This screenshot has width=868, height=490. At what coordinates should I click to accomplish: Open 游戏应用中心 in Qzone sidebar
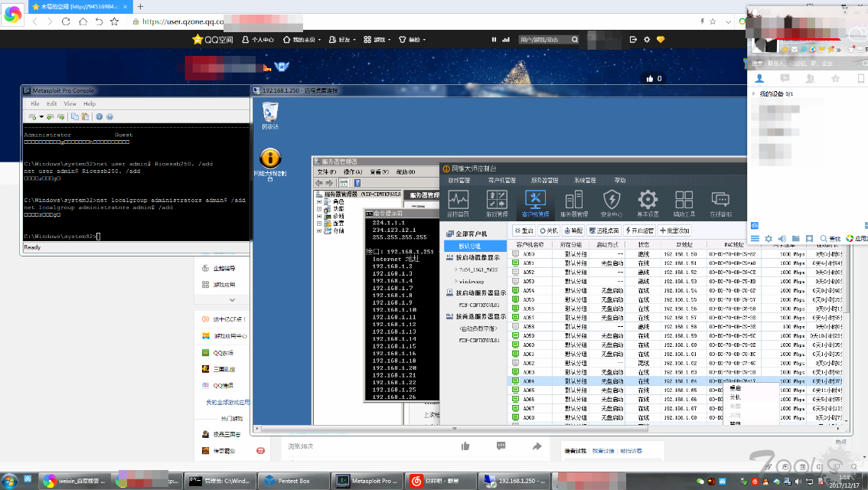[224, 336]
